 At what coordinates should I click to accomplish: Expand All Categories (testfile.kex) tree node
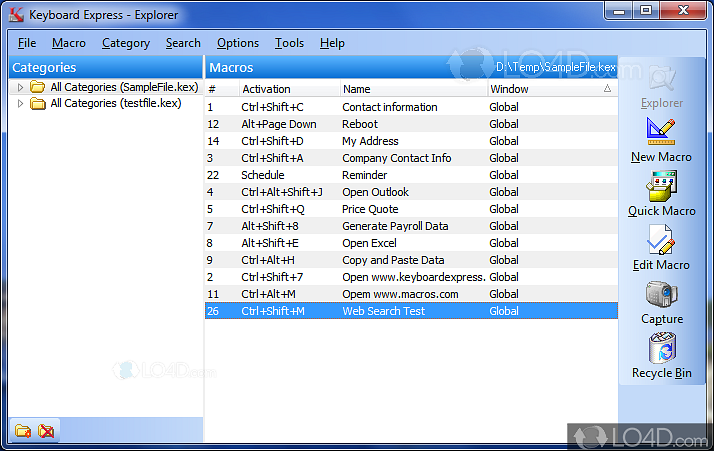point(20,103)
